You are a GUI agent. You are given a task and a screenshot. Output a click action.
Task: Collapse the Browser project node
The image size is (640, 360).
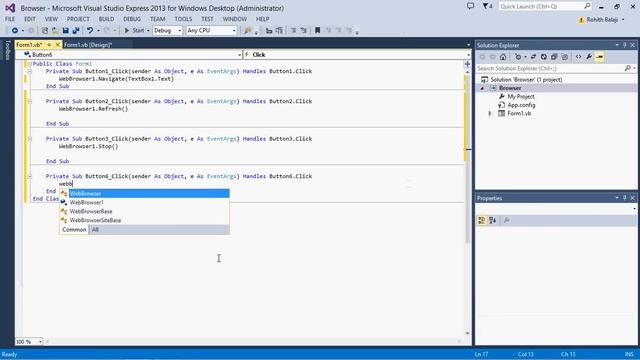click(x=482, y=88)
